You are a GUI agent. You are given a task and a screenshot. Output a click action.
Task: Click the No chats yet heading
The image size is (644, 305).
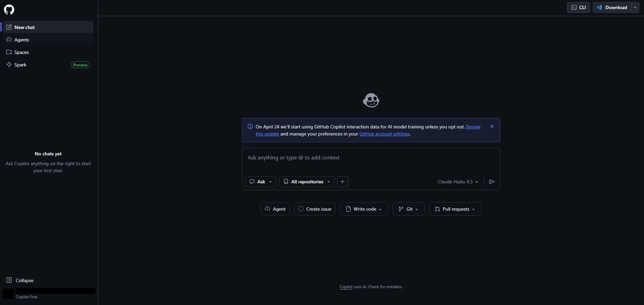(48, 154)
